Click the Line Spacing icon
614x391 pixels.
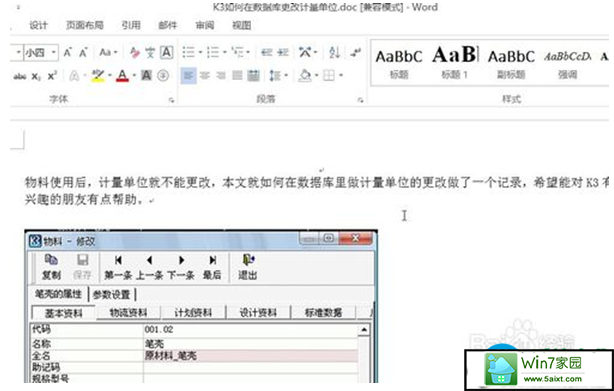pos(275,75)
